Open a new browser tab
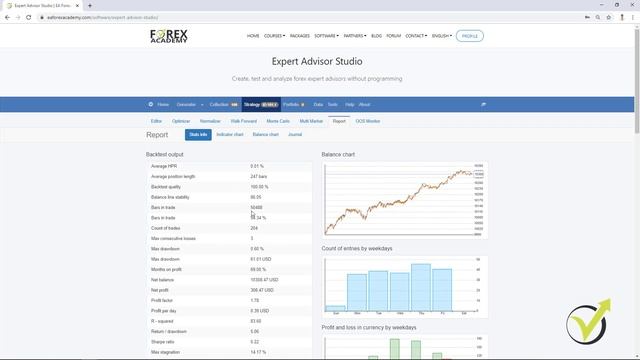The width and height of the screenshot is (640, 360). click(x=90, y=6)
